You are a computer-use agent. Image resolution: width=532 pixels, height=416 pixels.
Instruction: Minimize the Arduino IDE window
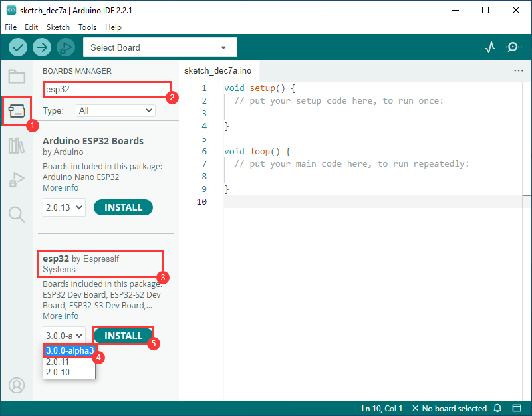pyautogui.click(x=456, y=10)
